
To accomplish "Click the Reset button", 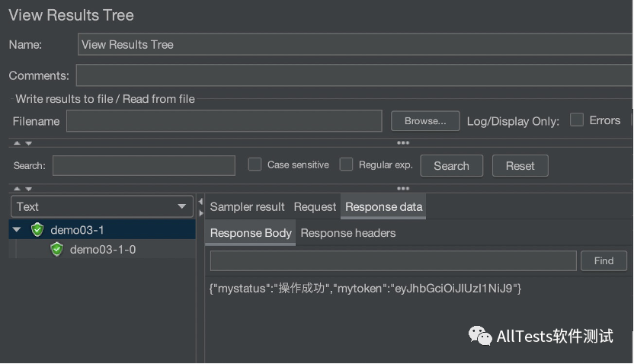I will tap(520, 166).
